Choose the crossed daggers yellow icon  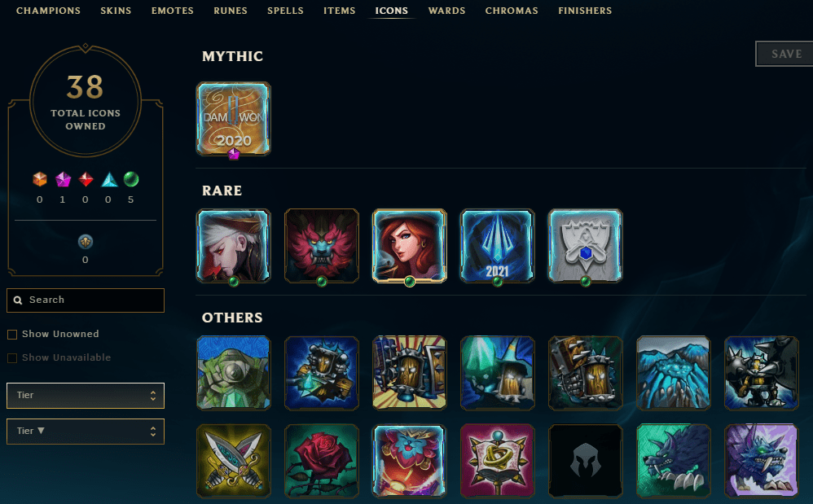click(233, 461)
